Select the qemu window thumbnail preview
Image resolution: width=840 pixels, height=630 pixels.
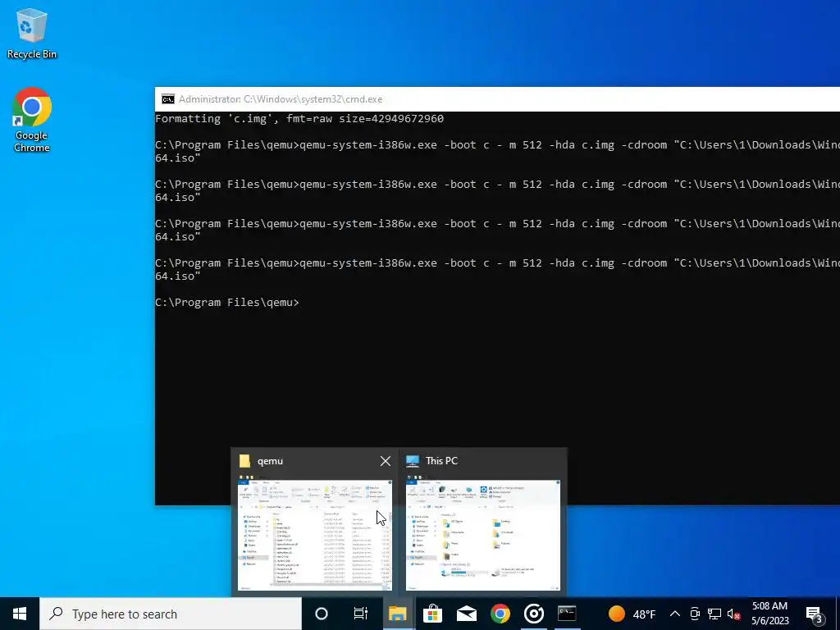point(314,536)
